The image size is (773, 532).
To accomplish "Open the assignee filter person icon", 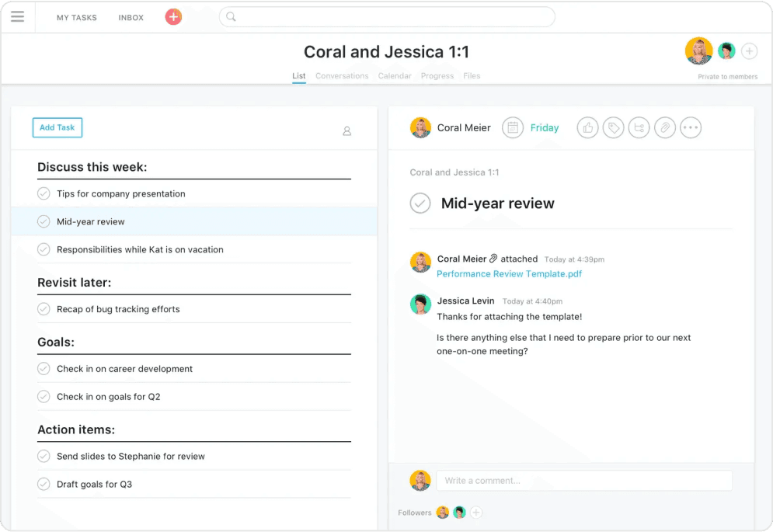I will (347, 131).
